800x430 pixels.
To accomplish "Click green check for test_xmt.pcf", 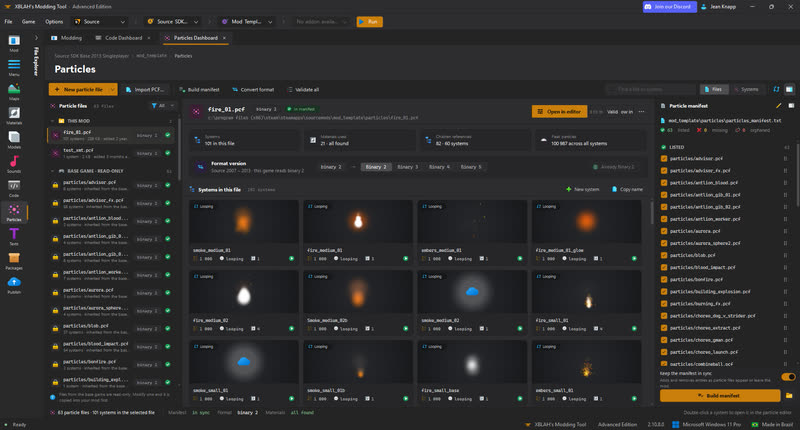I will pos(167,153).
